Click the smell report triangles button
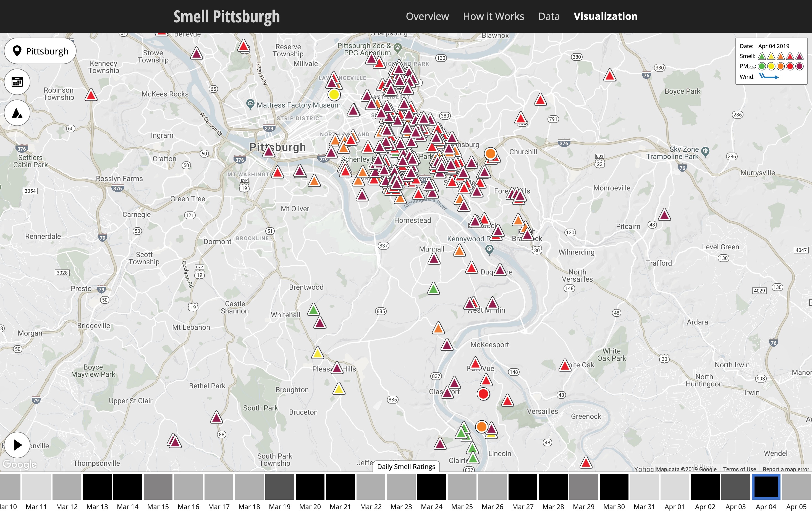This screenshot has height=513, width=812. [17, 113]
